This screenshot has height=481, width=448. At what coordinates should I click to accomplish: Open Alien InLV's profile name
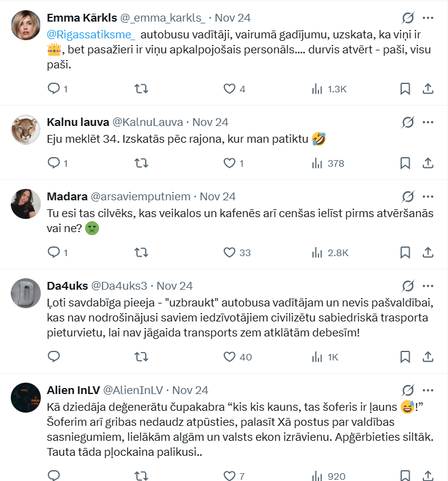coord(73,390)
